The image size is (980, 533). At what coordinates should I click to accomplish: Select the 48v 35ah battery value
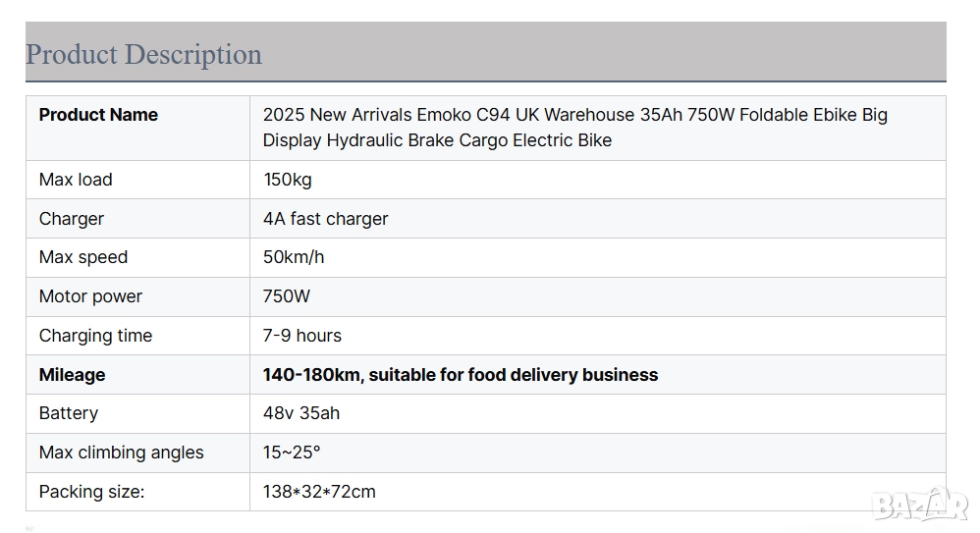(300, 413)
